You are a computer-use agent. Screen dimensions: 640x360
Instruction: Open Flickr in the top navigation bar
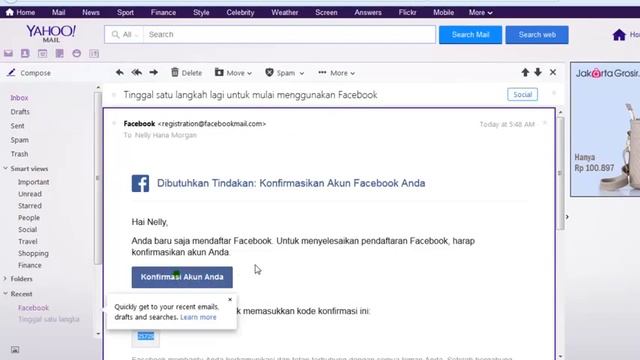pyautogui.click(x=407, y=12)
